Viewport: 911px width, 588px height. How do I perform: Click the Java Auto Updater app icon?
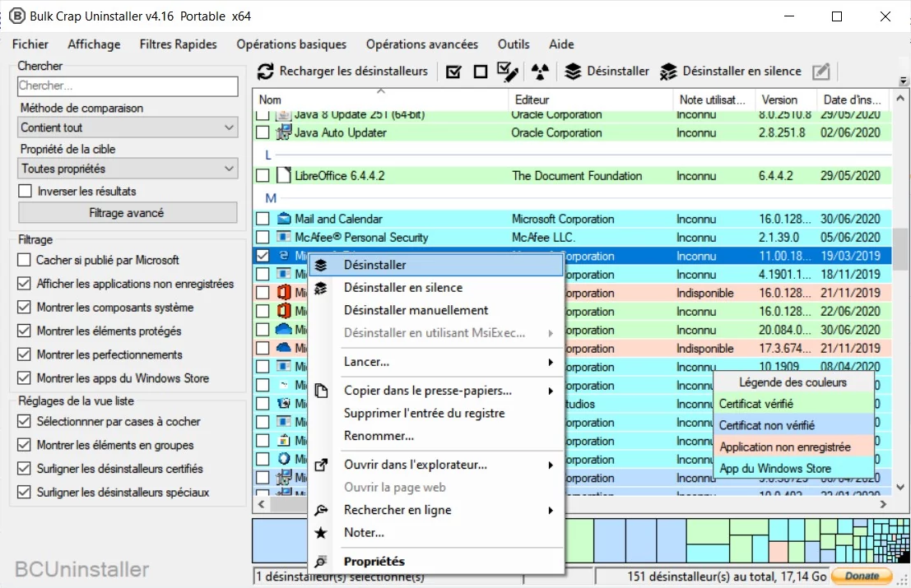pyautogui.click(x=284, y=133)
